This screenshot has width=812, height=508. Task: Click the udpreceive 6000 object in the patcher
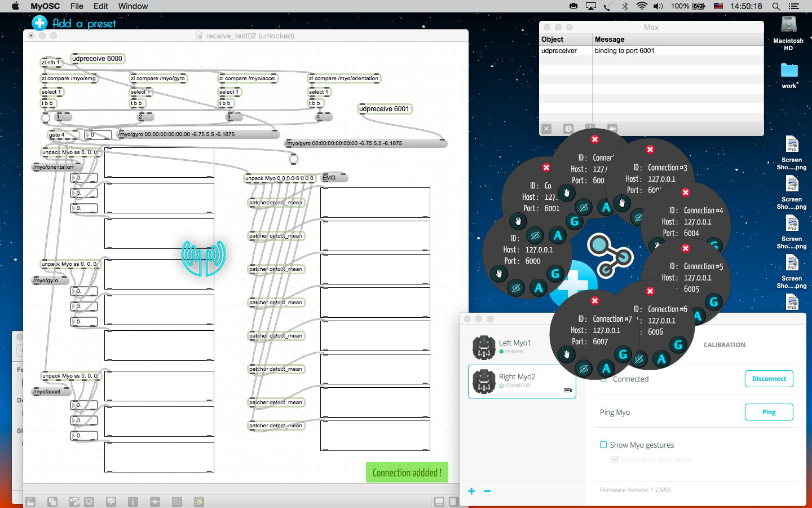pyautogui.click(x=97, y=59)
